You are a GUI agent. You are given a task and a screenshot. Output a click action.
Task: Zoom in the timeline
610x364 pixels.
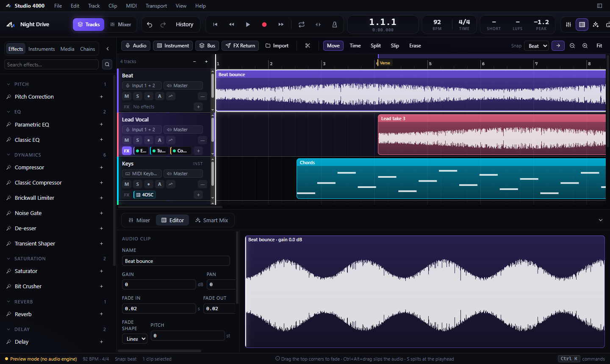[x=585, y=46]
